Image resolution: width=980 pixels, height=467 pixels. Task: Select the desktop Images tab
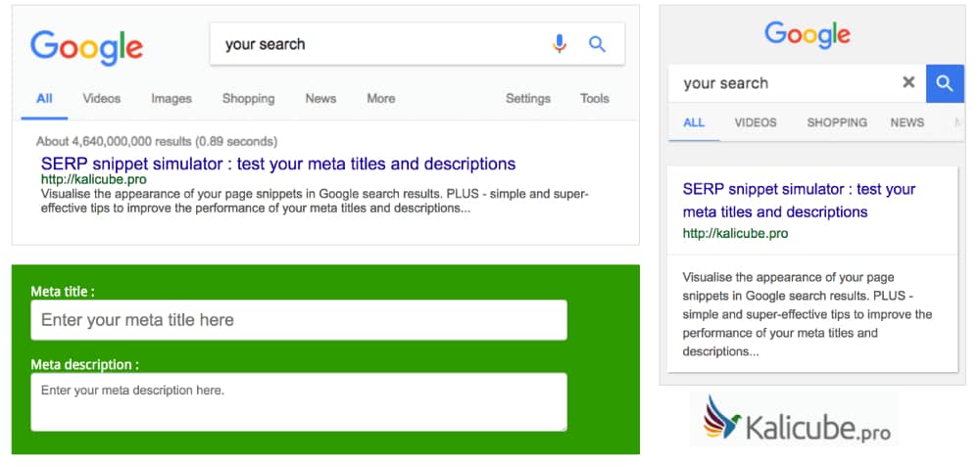coord(171,99)
